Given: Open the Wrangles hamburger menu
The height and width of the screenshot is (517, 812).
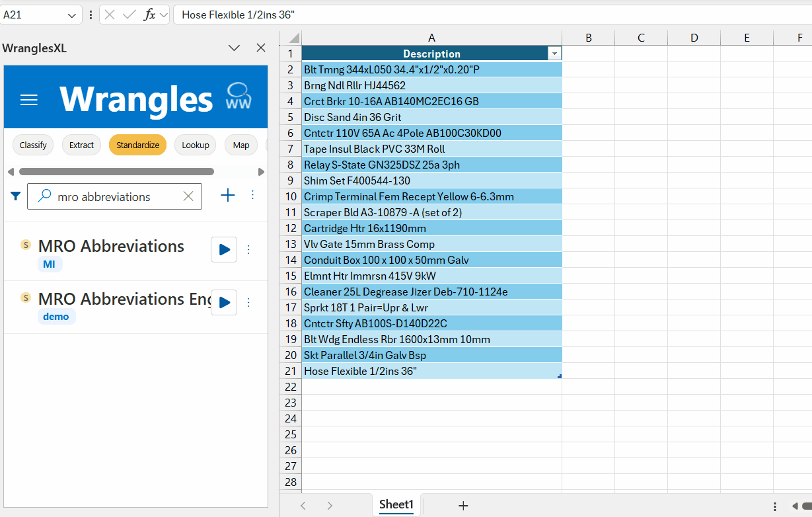Looking at the screenshot, I should (29, 100).
